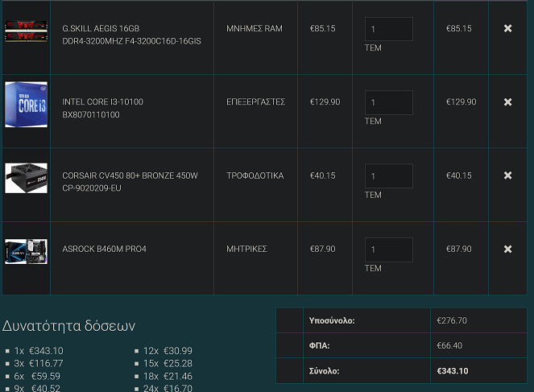534x392 pixels.
Task: Edit quantity field for Intel Core i3-10100
Action: (388, 102)
